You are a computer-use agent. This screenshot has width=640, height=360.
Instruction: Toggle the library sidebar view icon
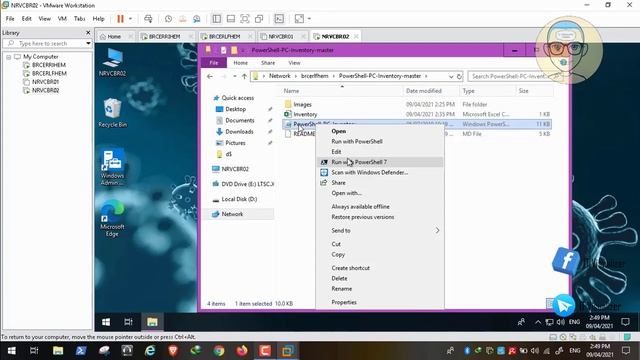click(217, 19)
